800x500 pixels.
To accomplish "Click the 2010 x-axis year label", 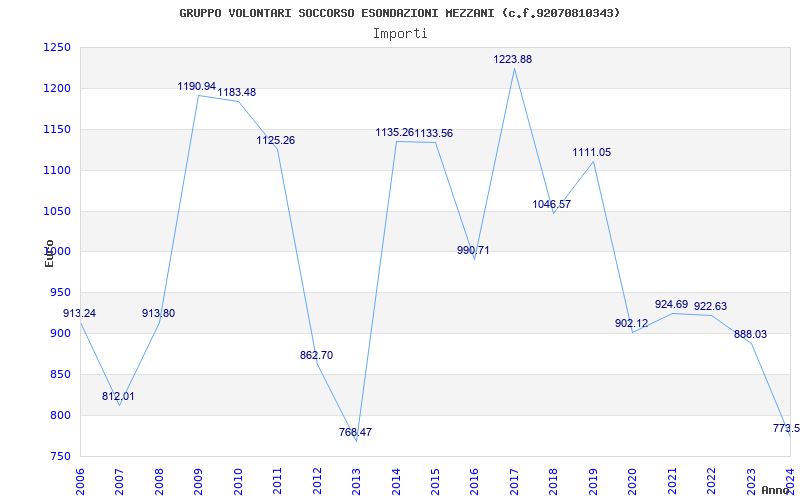I will [x=238, y=481].
